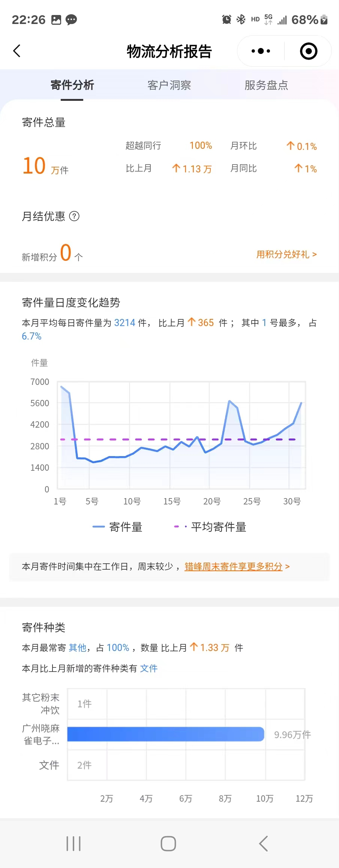Open the 用积分兑好礼 link
339x868 pixels.
click(x=286, y=254)
